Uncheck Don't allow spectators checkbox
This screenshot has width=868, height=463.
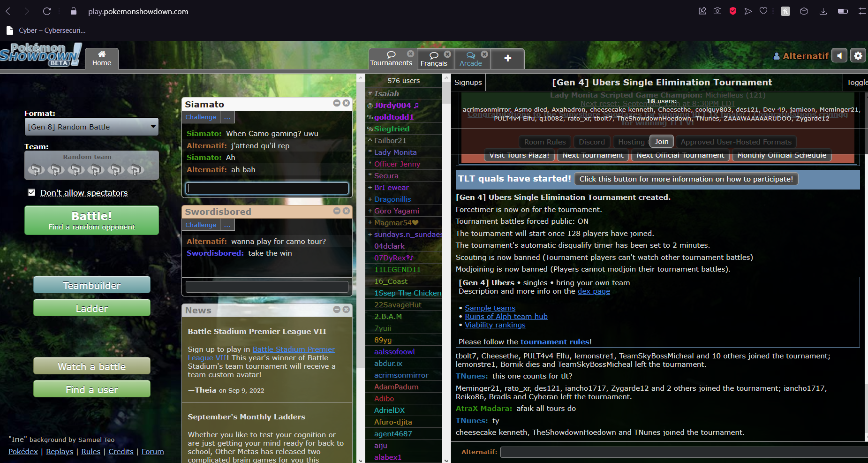tap(31, 192)
